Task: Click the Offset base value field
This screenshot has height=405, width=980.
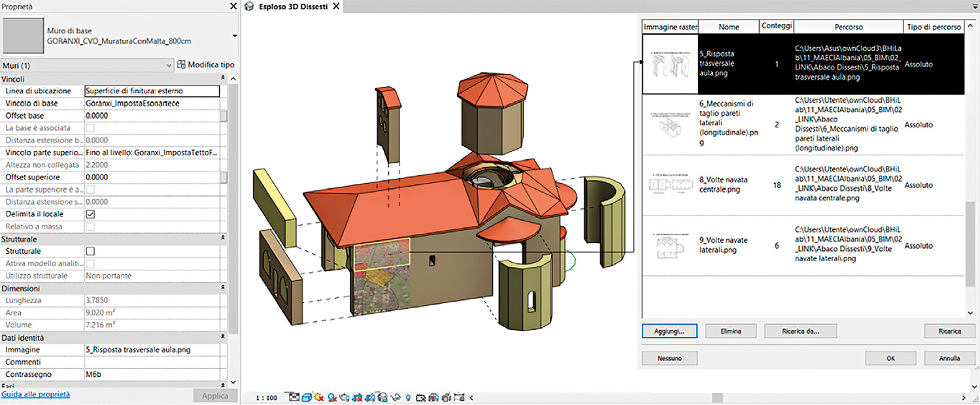Action: tap(150, 116)
